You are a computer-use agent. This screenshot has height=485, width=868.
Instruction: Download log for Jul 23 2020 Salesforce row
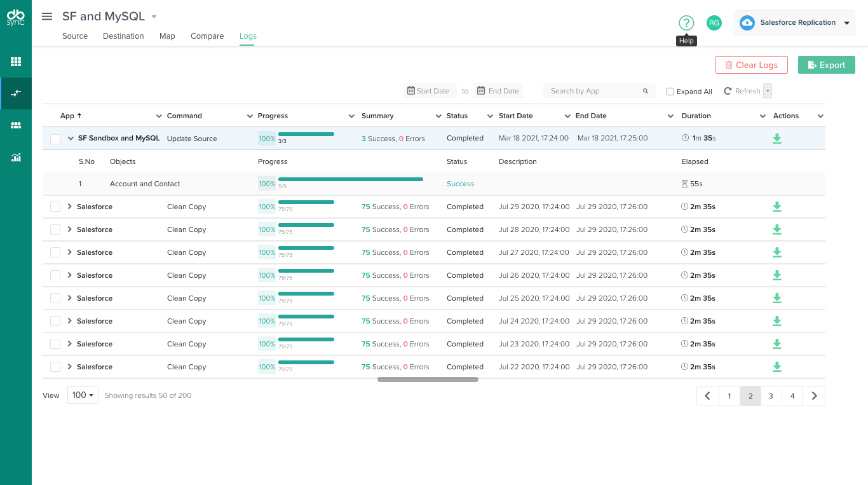coord(776,344)
